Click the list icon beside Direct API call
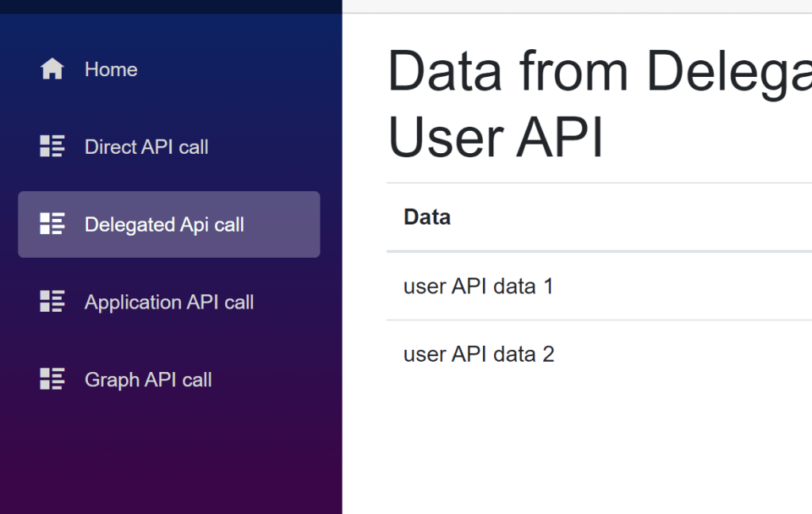Image resolution: width=812 pixels, height=514 pixels. pos(52,146)
